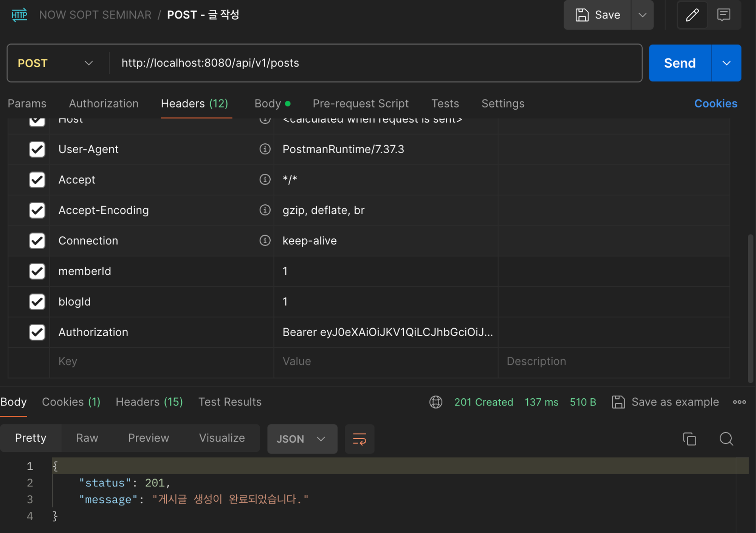Click Connection header info icon

point(265,241)
